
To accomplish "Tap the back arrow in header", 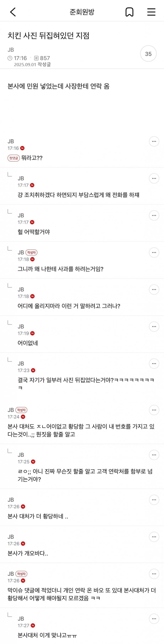I will 13,12.
